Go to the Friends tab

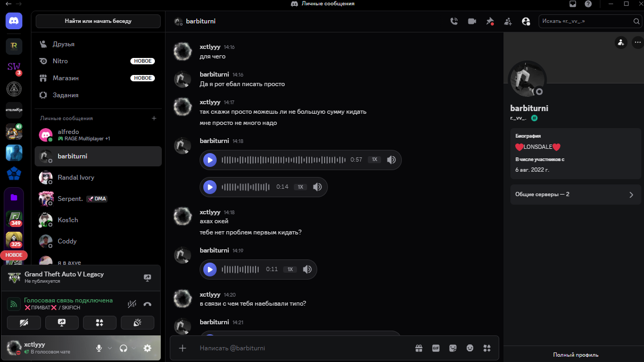click(98, 44)
